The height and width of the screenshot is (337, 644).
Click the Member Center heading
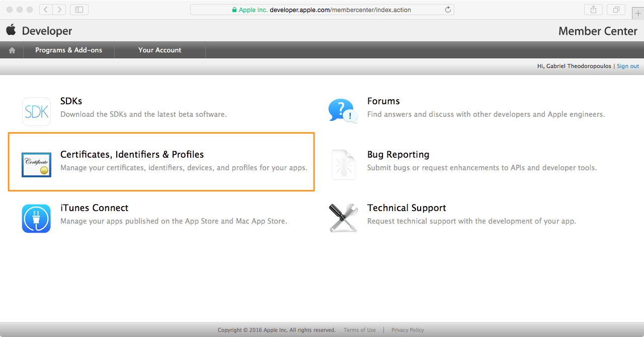(x=598, y=31)
